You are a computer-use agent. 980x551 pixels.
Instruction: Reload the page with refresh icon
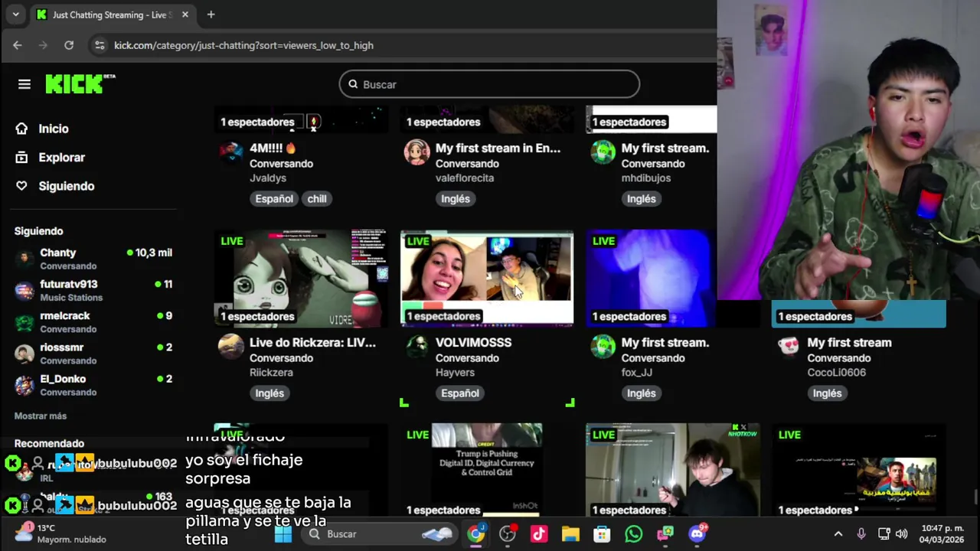[x=69, y=45]
